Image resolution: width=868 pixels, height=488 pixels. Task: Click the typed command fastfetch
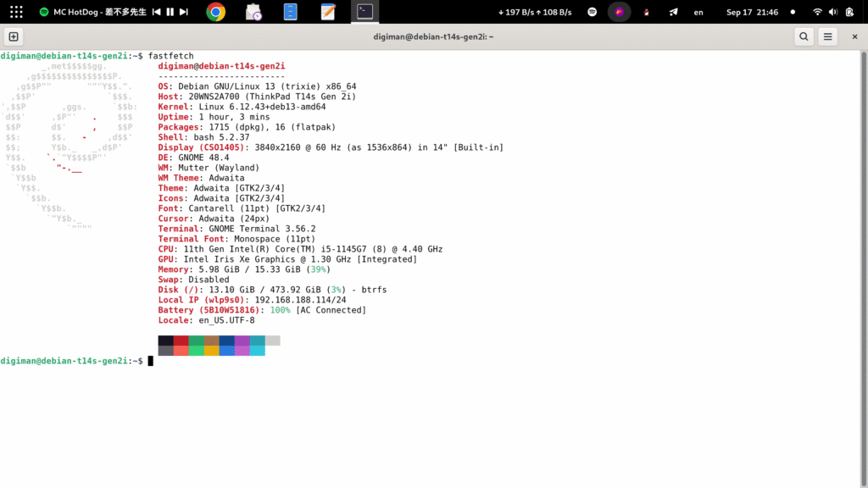171,56
